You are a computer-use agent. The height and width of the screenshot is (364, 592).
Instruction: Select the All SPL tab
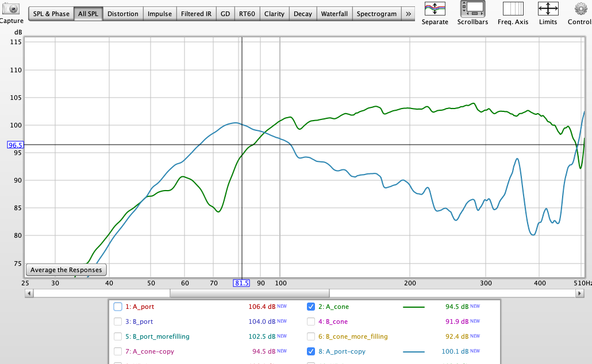click(x=88, y=14)
